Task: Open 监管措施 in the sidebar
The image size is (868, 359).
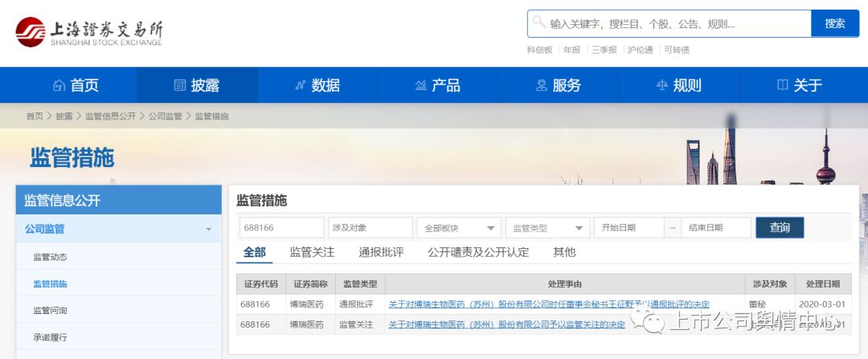Action: (51, 284)
